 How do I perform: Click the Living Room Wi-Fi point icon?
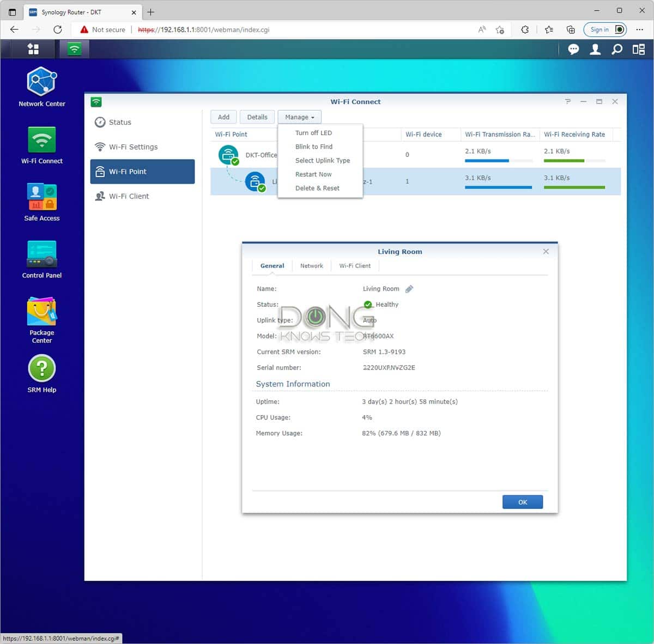point(255,181)
